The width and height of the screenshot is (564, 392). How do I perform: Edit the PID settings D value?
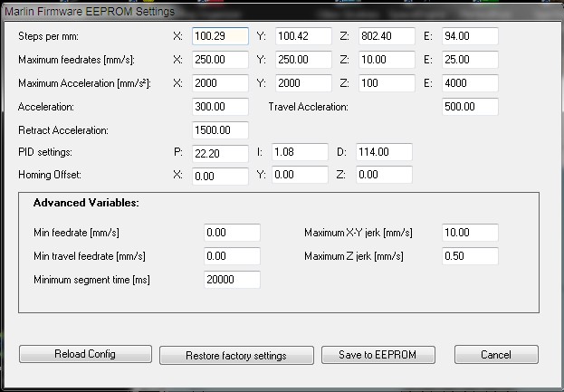pos(384,152)
